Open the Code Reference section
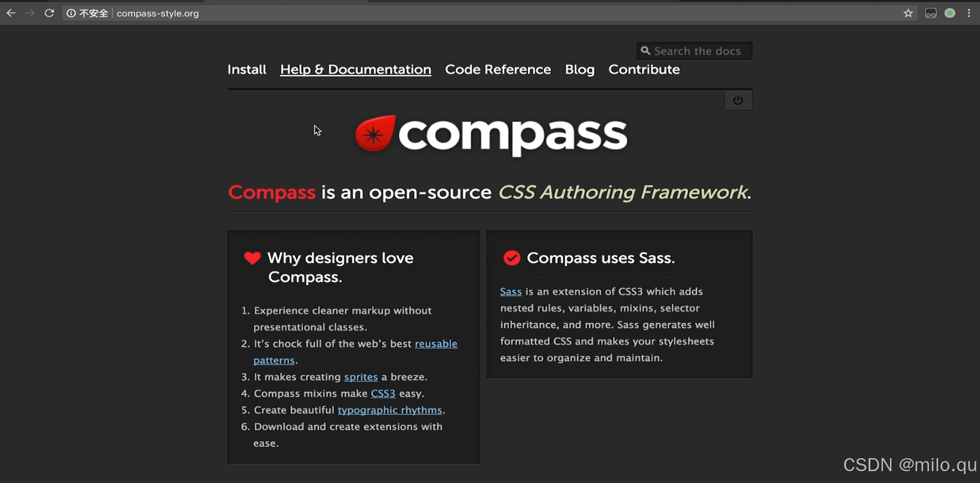Viewport: 980px width, 483px height. (498, 69)
